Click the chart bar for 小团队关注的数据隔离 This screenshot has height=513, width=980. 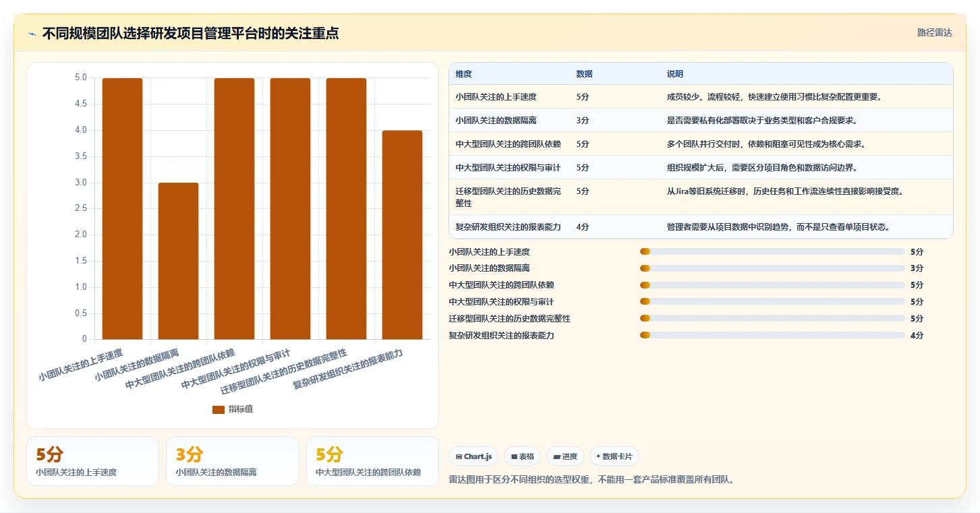178,261
